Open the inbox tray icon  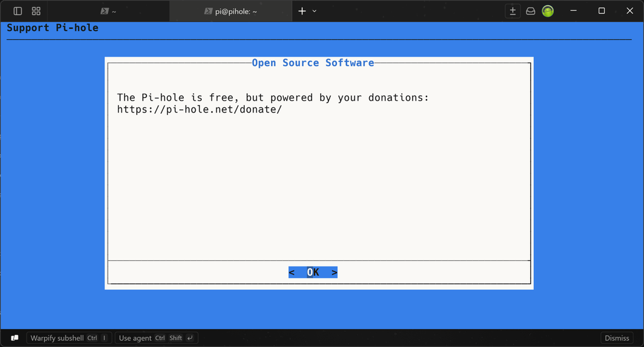[x=531, y=11]
